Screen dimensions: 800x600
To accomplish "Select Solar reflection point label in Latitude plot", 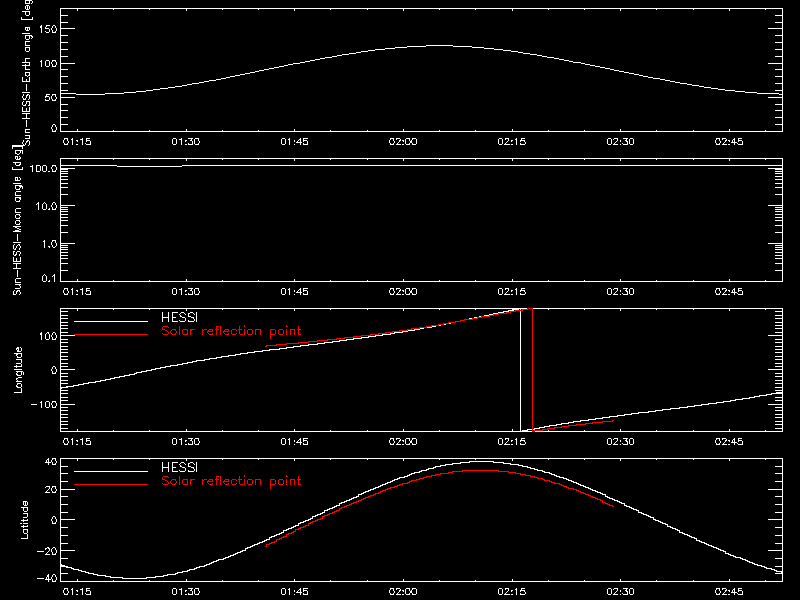I will [231, 481].
